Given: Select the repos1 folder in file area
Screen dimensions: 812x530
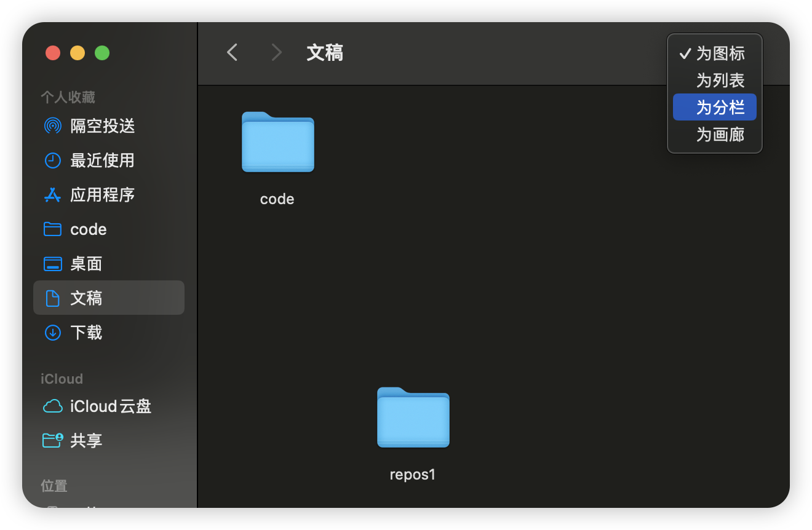Looking at the screenshot, I should [x=413, y=417].
